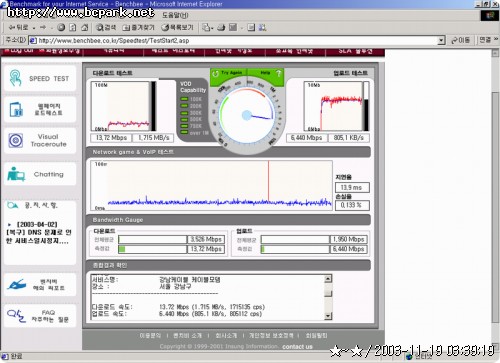Open the Messenger icon at toolbar end
The image size is (500, 363).
click(x=262, y=27)
